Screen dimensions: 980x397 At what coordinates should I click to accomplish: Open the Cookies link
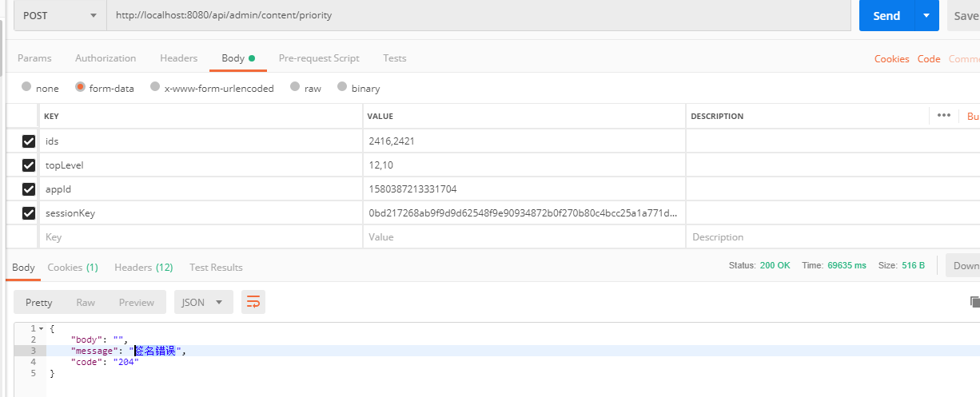click(891, 59)
